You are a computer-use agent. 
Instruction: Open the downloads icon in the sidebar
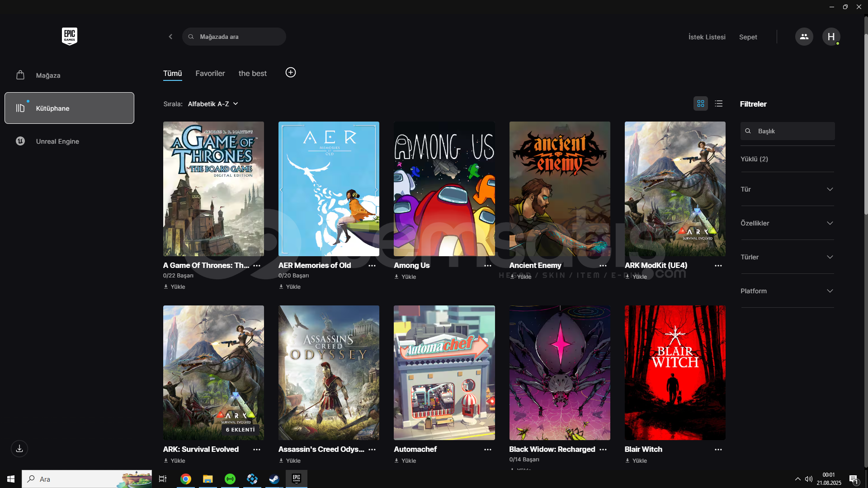19,449
